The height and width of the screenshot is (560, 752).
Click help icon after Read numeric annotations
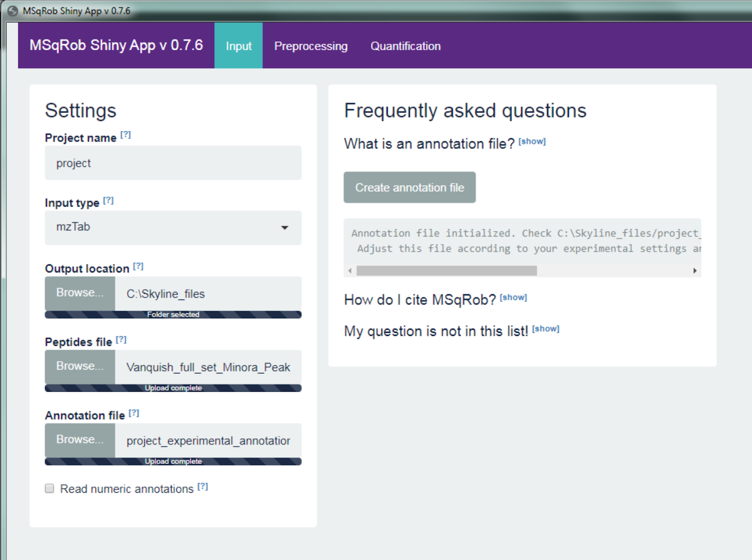click(x=203, y=487)
